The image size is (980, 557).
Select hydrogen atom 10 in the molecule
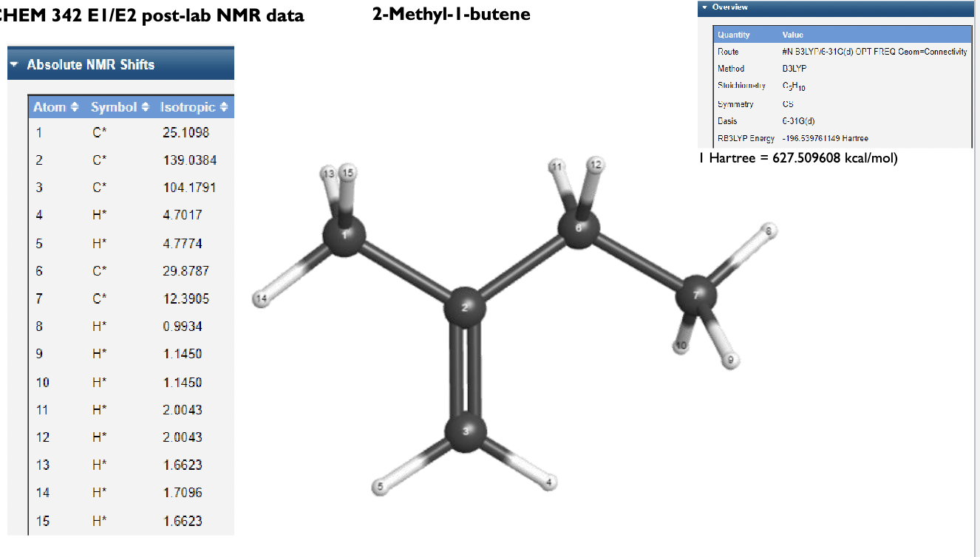coord(681,345)
